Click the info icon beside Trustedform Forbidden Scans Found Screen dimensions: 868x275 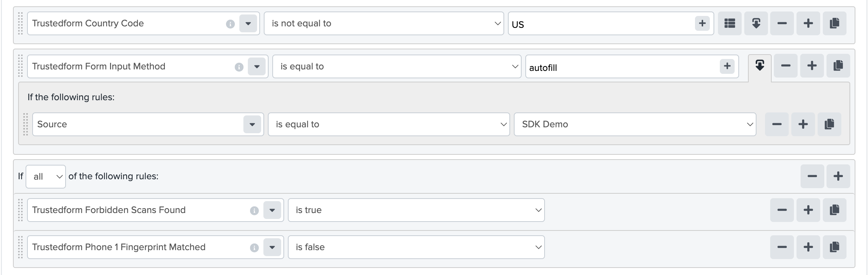click(254, 210)
